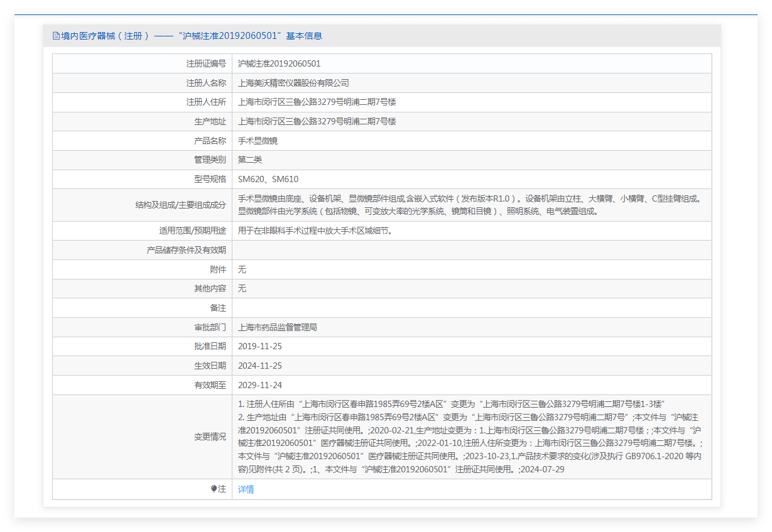
Task: Click the model specification SM620、SM610
Action: [268, 179]
